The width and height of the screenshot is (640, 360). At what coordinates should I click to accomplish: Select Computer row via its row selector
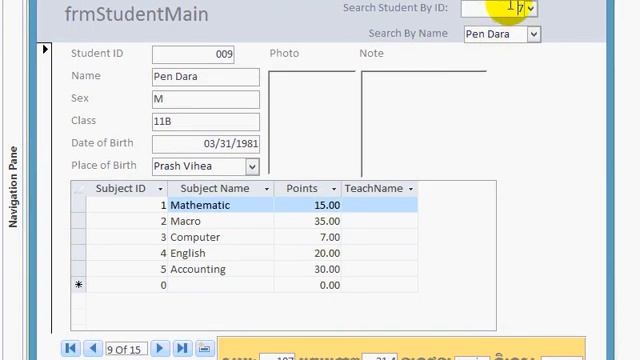coord(79,237)
